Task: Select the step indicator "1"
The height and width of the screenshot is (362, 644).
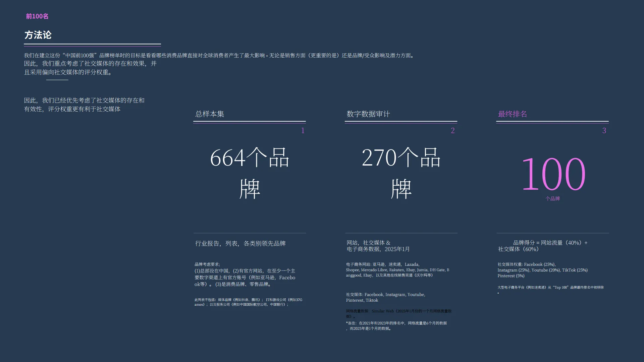Action: [303, 131]
